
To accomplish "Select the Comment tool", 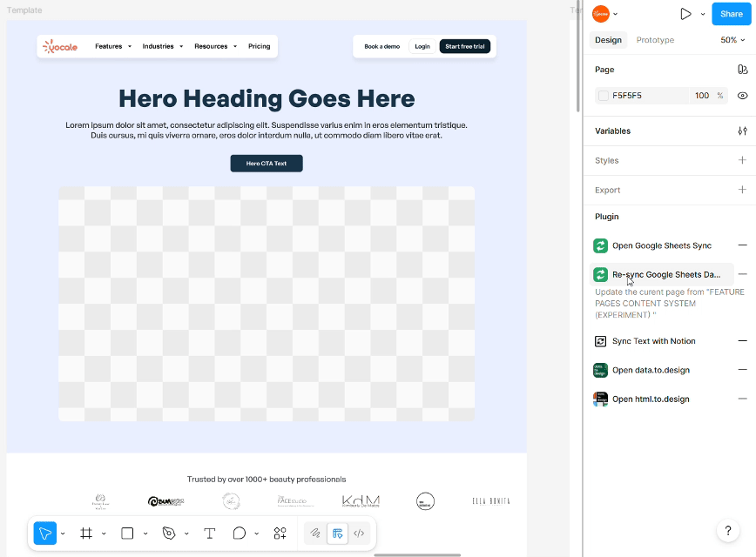I will 240,534.
